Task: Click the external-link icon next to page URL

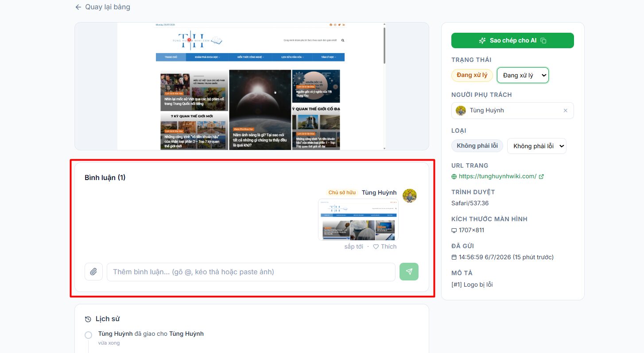Action: 541,176
